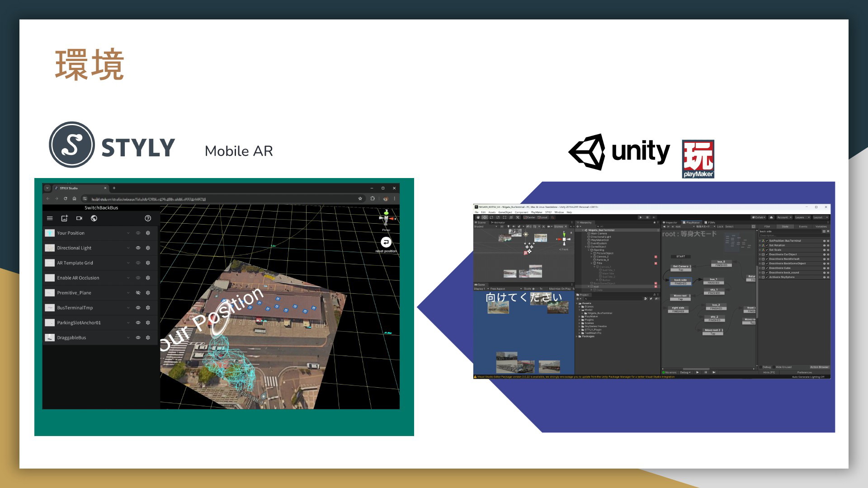This screenshot has height=488, width=868.
Task: Toggle visibility of Your Position
Action: pyautogui.click(x=138, y=233)
